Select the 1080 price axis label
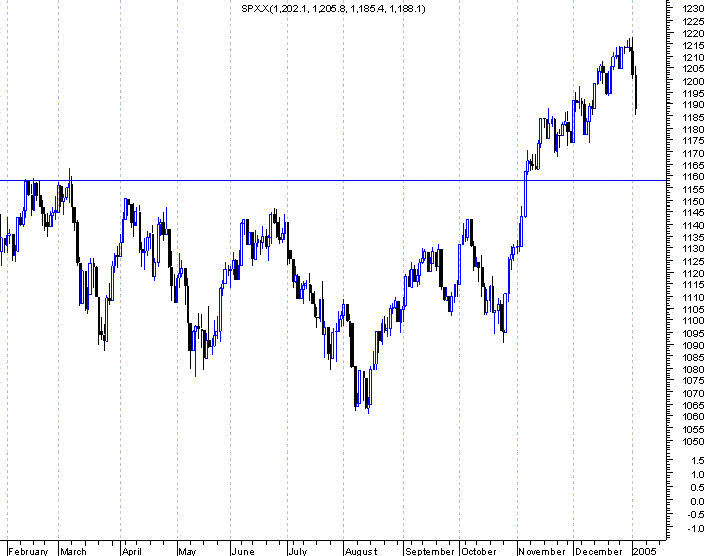Screen dimensions: 707x556 click(693, 369)
